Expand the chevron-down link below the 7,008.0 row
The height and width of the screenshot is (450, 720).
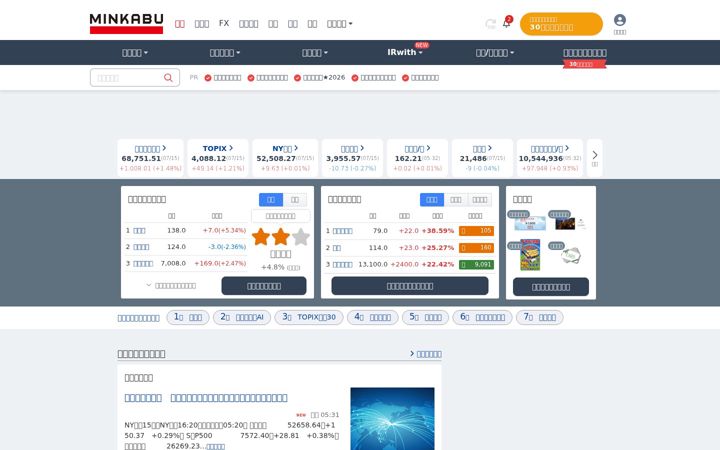point(171,286)
